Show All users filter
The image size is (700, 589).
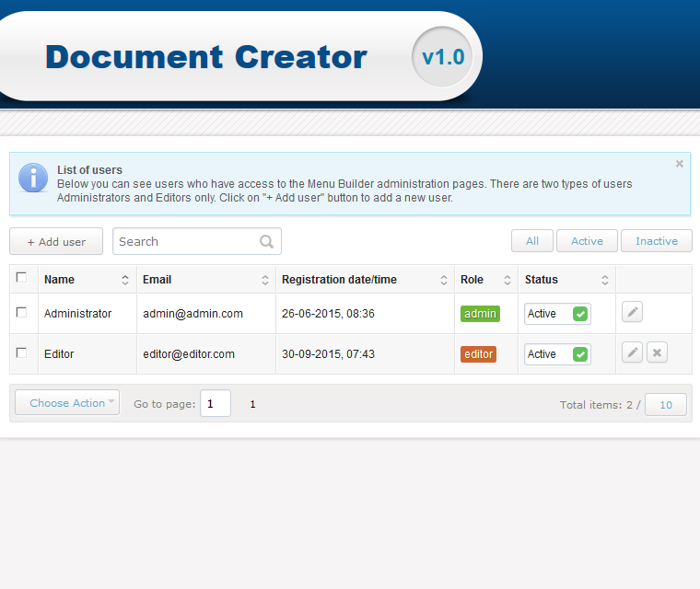point(532,241)
